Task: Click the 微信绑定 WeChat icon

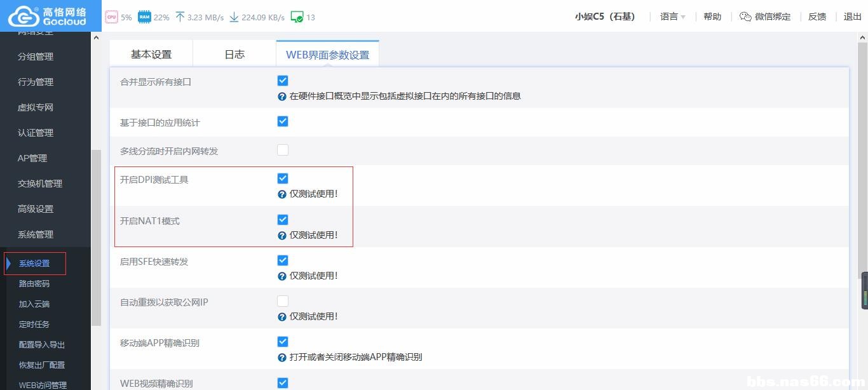Action: tap(745, 17)
